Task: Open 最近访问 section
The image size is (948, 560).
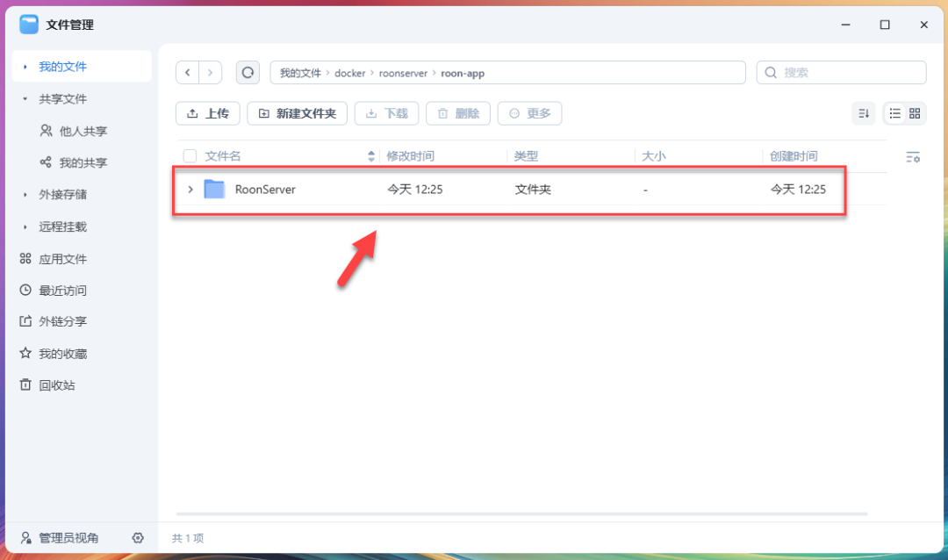Action: 54,291
